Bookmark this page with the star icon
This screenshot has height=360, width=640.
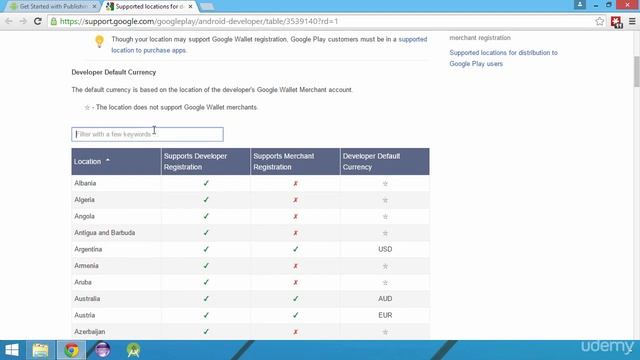pyautogui.click(x=599, y=21)
